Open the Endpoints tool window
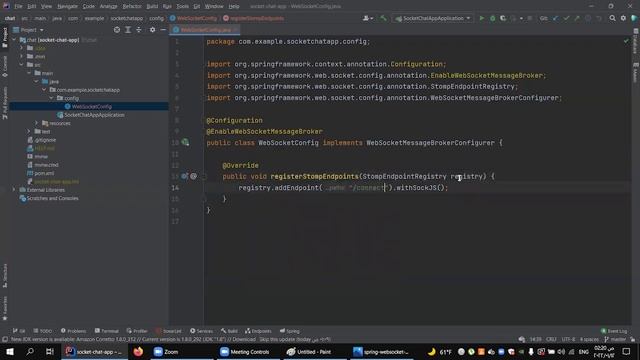 pyautogui.click(x=258, y=331)
